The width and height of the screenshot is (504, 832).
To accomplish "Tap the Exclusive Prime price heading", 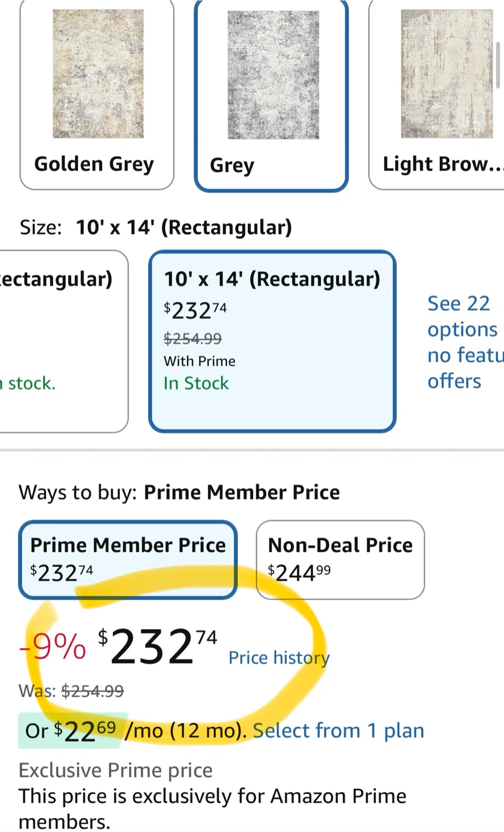I will point(115,770).
